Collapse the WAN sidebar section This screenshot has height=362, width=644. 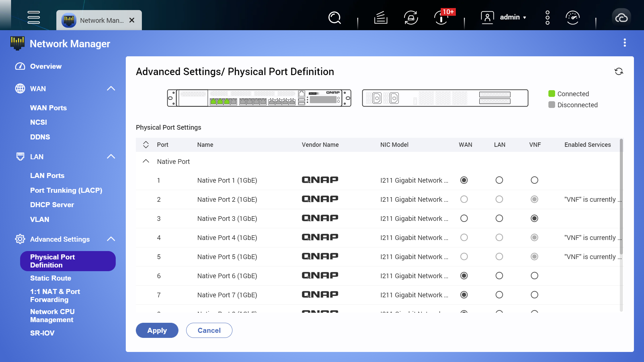[x=111, y=89]
